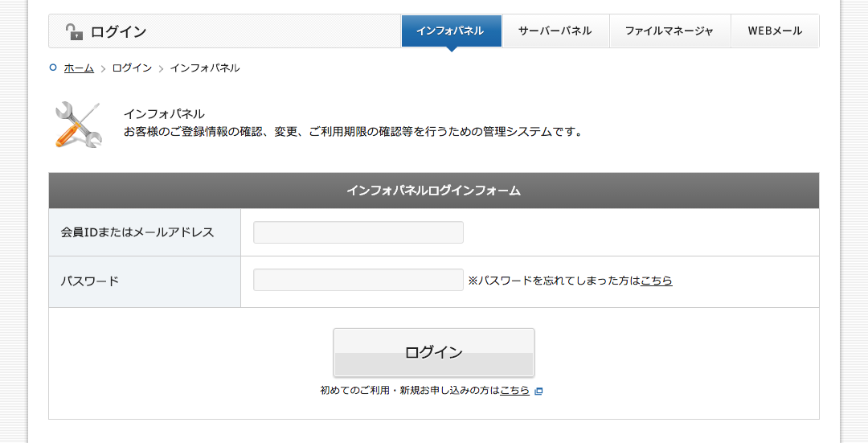Go to the WEBメール tab

775,31
